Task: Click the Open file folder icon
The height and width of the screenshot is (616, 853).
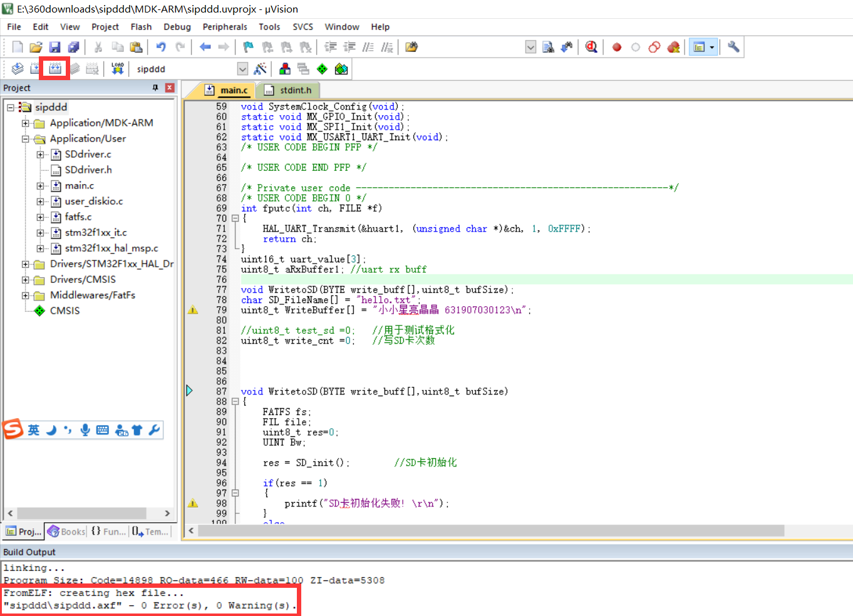Action: [x=36, y=47]
